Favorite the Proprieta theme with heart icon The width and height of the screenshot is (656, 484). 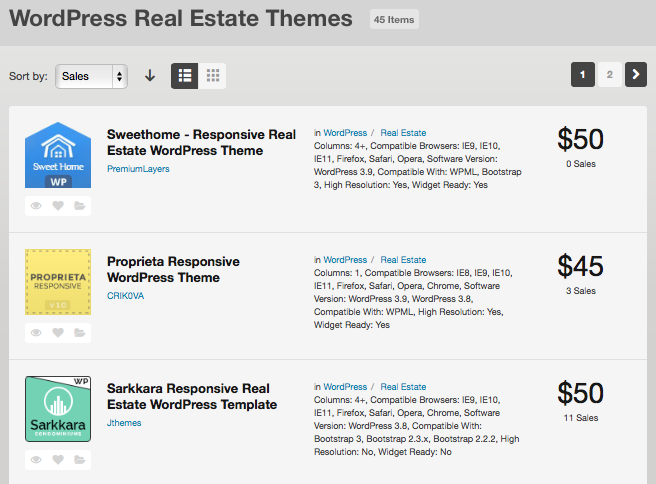pyautogui.click(x=58, y=333)
